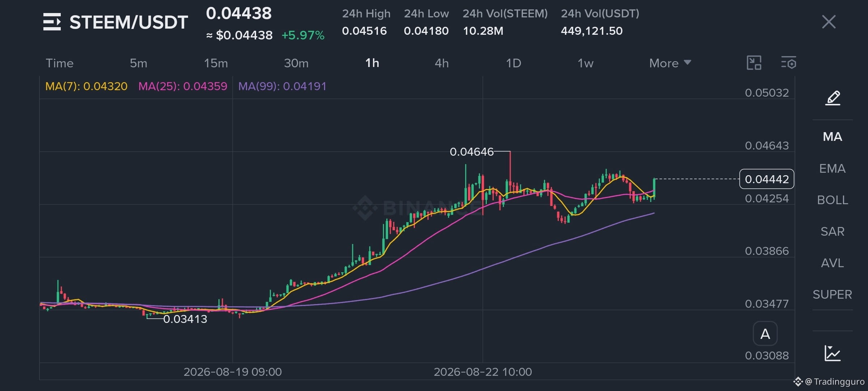868x391 pixels.
Task: Open the pair list menu icon beside STEEM/USDT
Action: [52, 22]
